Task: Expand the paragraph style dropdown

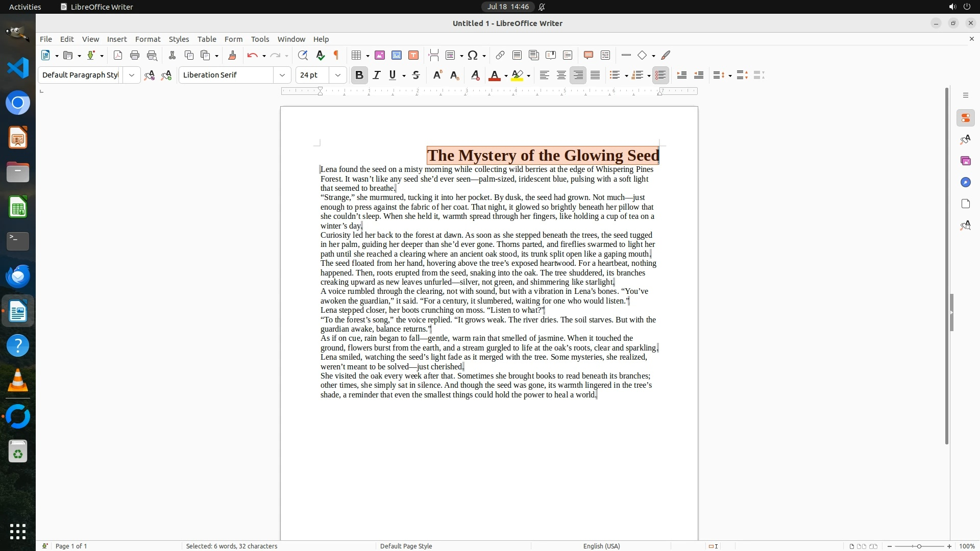Action: click(132, 75)
